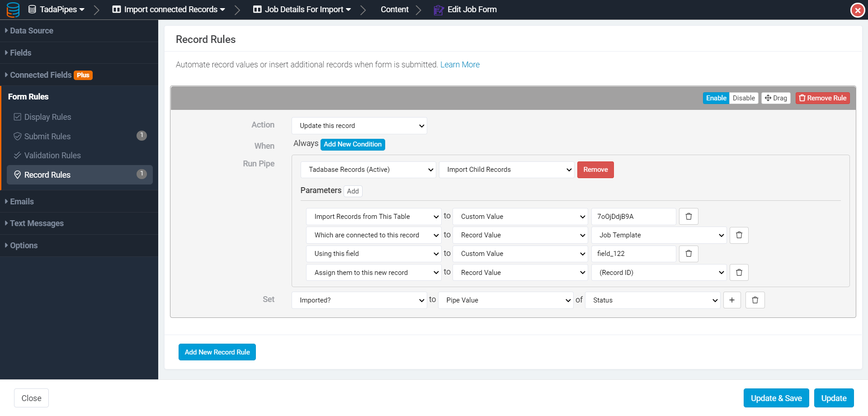
Task: Click the Validation Rules checkmark icon
Action: click(x=18, y=156)
